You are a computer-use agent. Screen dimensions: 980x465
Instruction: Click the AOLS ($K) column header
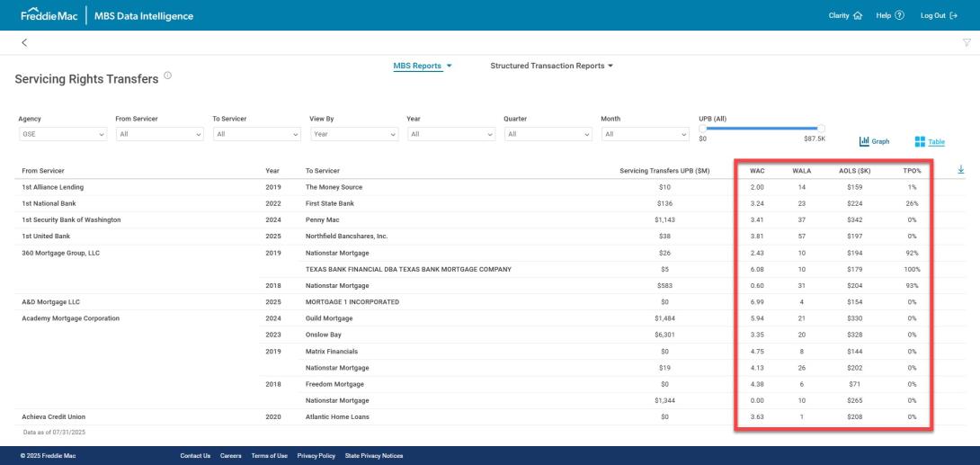(855, 171)
